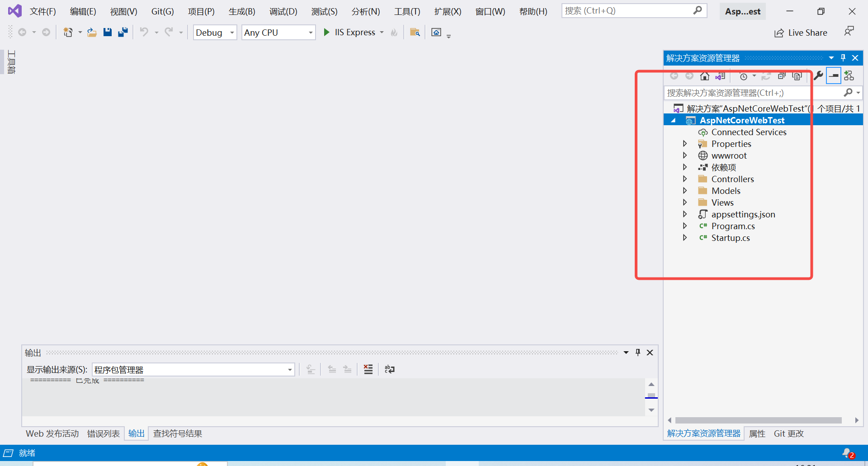Click the Navigate Backward arrow in main toolbar
868x466 pixels.
click(x=22, y=32)
